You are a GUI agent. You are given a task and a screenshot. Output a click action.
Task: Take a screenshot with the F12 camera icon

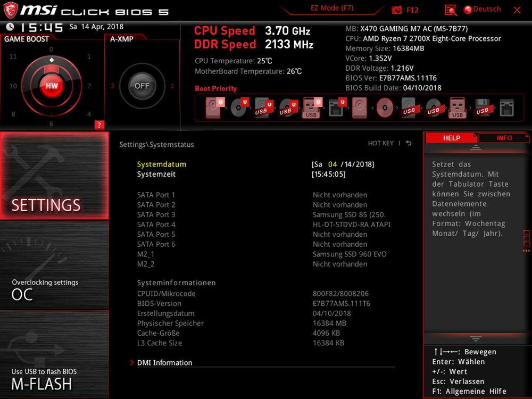pyautogui.click(x=396, y=10)
